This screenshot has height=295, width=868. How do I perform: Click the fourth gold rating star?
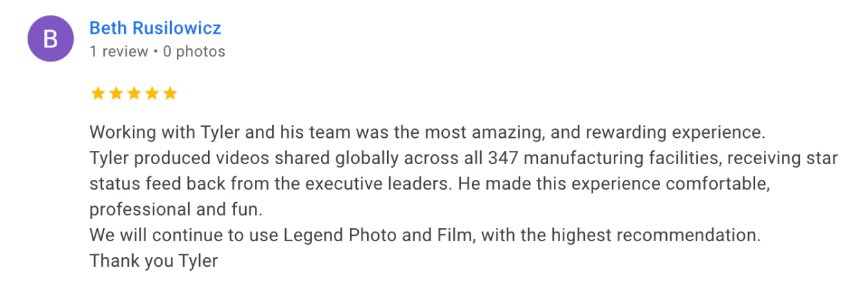[152, 94]
